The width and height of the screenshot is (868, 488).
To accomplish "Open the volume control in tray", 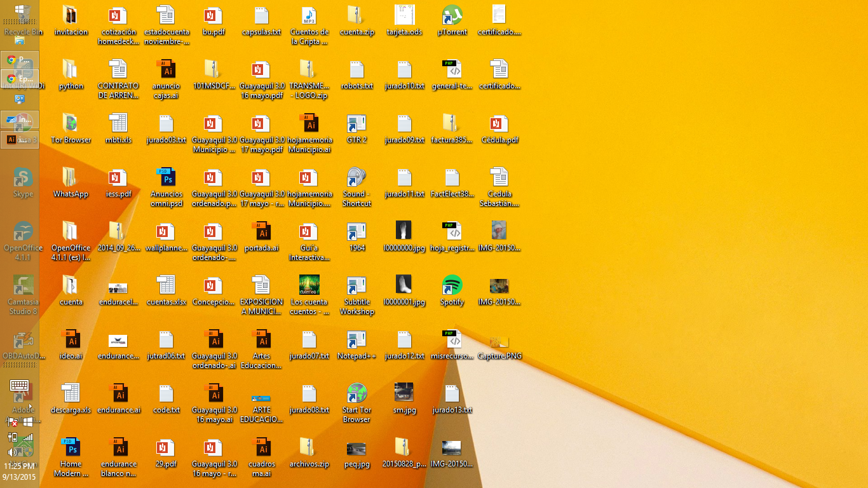I will pos(12,452).
